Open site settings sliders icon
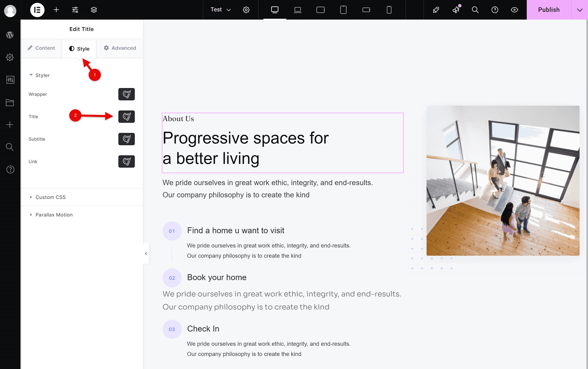The image size is (588, 369). tap(75, 10)
